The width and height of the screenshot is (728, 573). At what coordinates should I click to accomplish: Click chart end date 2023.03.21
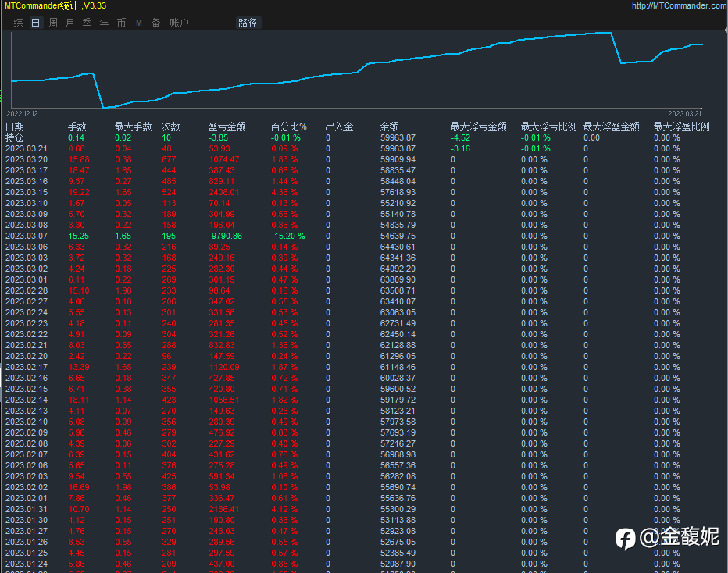pos(685,114)
